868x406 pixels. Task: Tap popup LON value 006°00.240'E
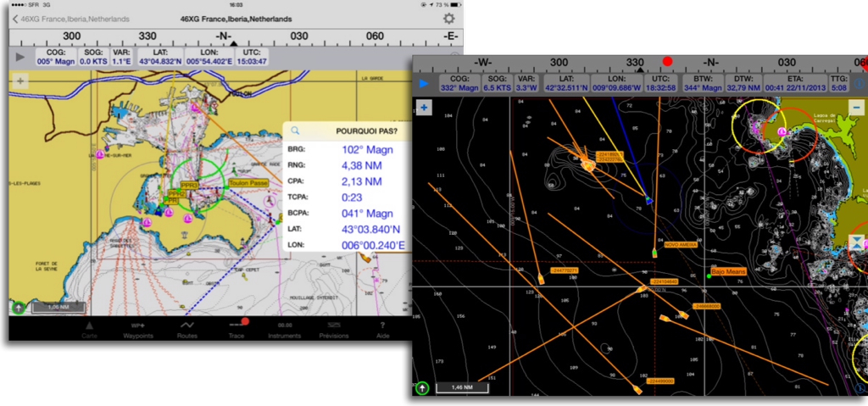[373, 245]
